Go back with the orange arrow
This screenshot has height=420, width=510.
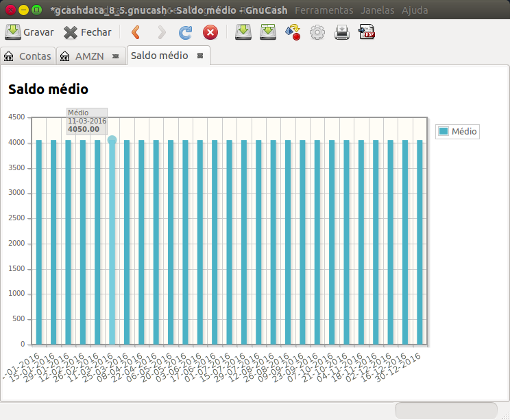coord(135,32)
